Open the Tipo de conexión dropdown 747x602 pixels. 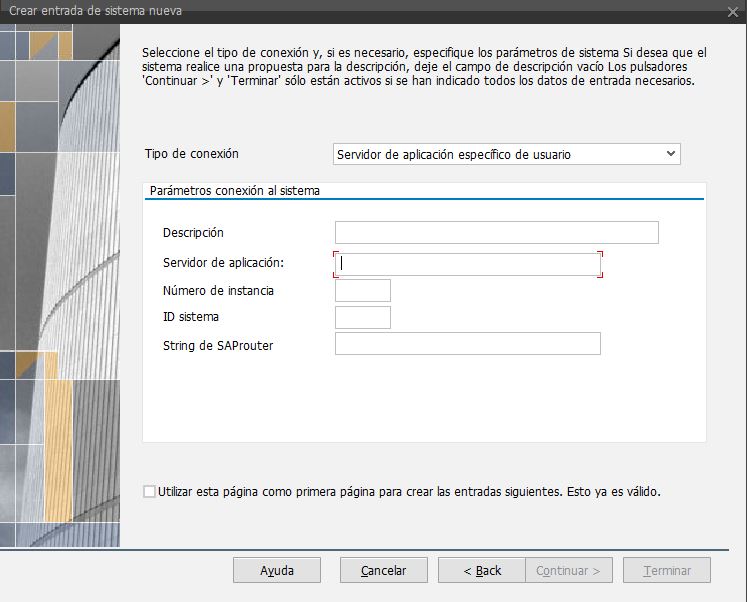click(506, 154)
